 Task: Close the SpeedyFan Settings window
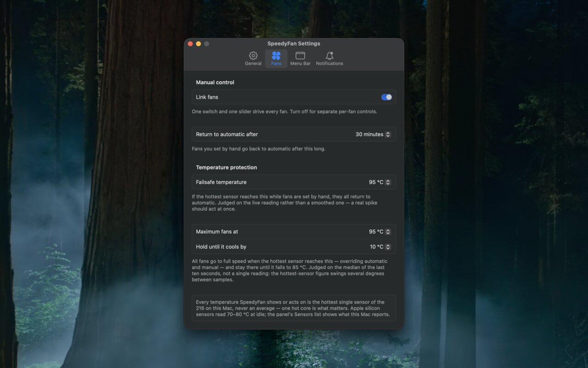point(190,44)
